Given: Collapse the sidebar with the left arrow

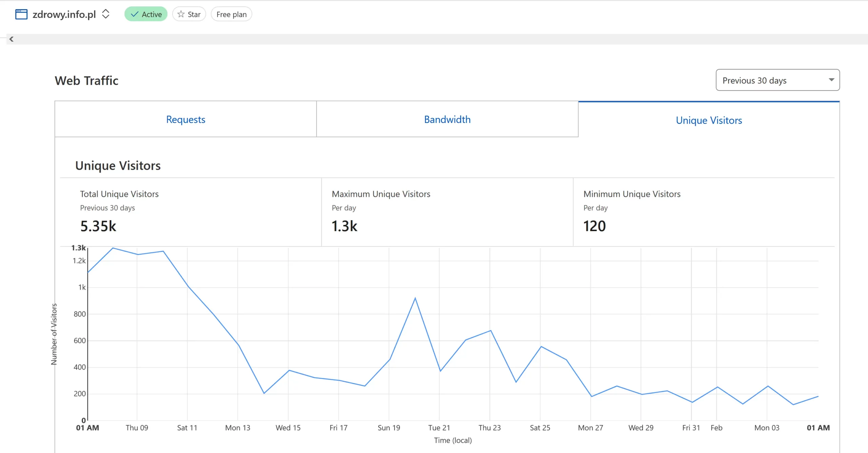Looking at the screenshot, I should pos(12,39).
